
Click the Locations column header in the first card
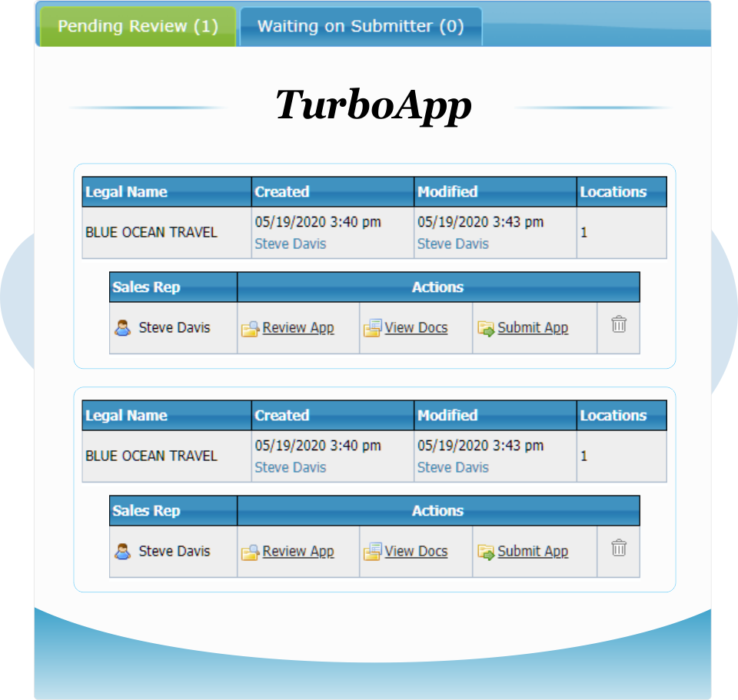pos(622,192)
